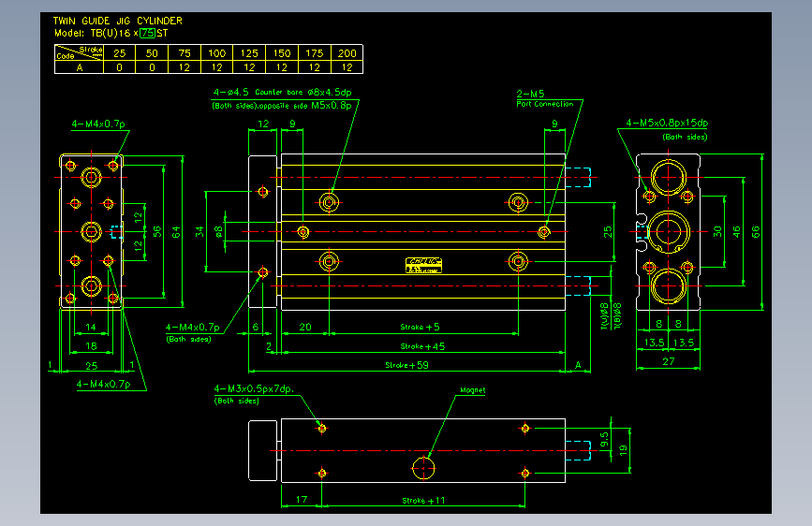This screenshot has width=812, height=526.
Task: Click the 'Port Connection' label
Action: pos(545,104)
